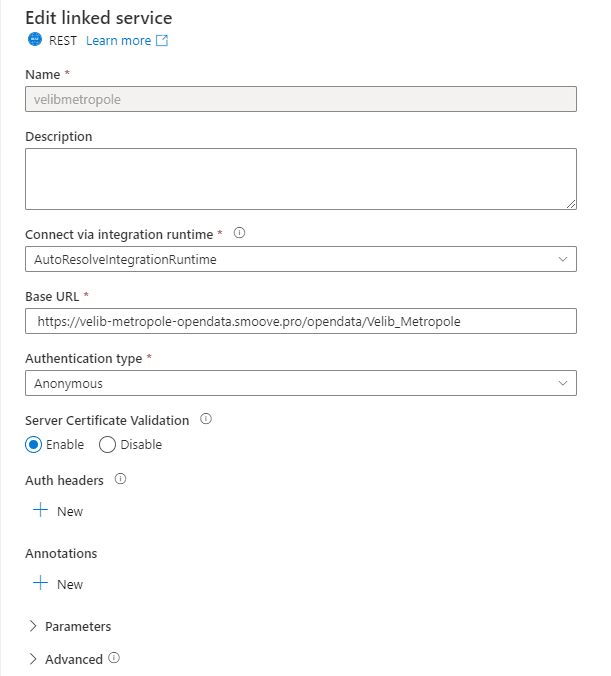Click the plus icon under Annotations
Image resolution: width=611 pixels, height=676 pixels.
point(40,583)
